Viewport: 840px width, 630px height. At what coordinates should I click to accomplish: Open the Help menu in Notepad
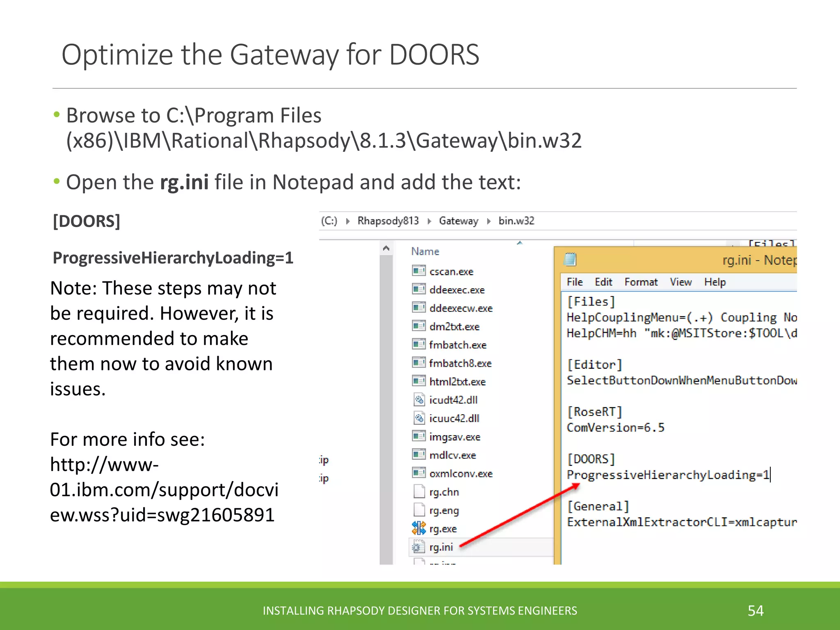click(715, 282)
